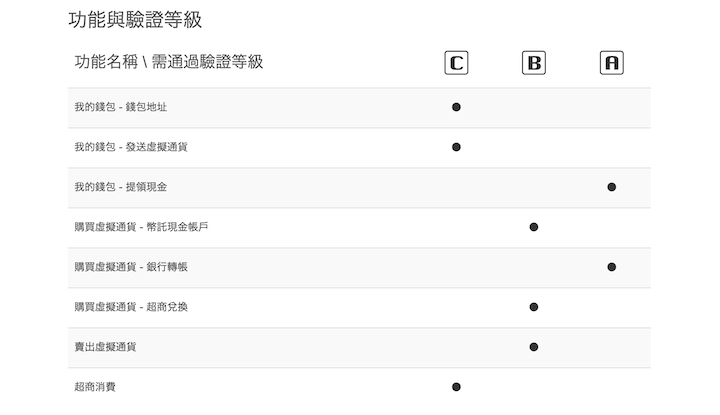The height and width of the screenshot is (415, 720).
Task: Click the level B badge icon
Action: [x=534, y=62]
